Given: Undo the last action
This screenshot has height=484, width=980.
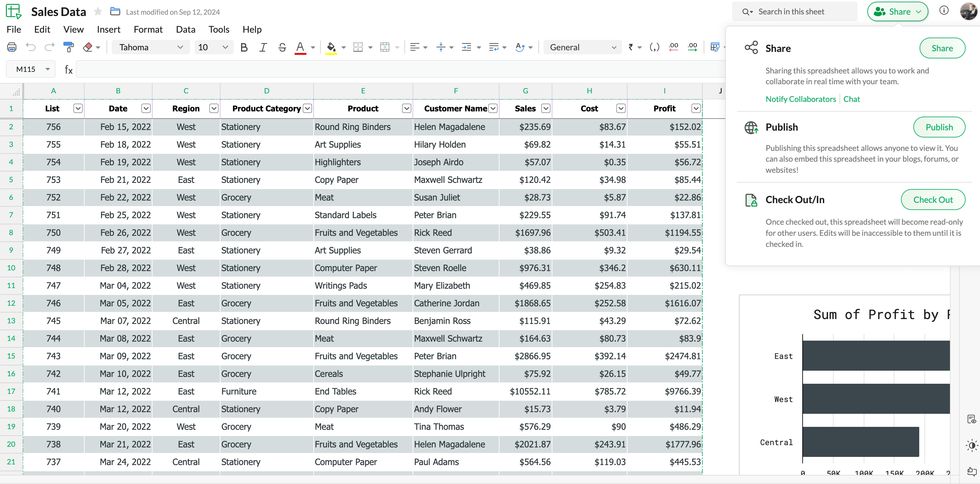Looking at the screenshot, I should pyautogui.click(x=30, y=47).
